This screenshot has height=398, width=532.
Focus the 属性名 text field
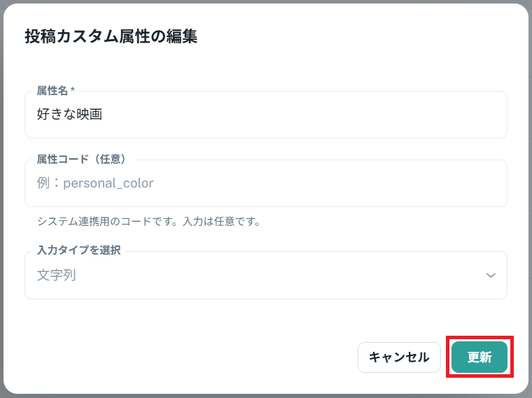265,115
